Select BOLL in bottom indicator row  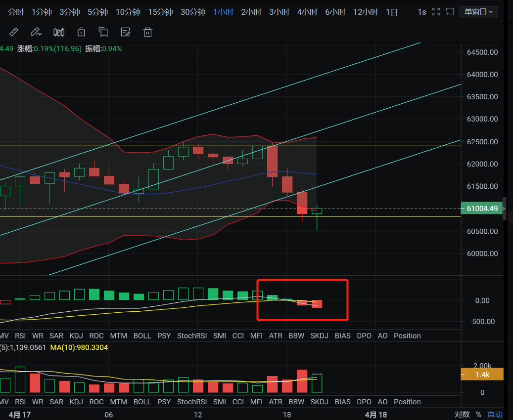(142, 402)
